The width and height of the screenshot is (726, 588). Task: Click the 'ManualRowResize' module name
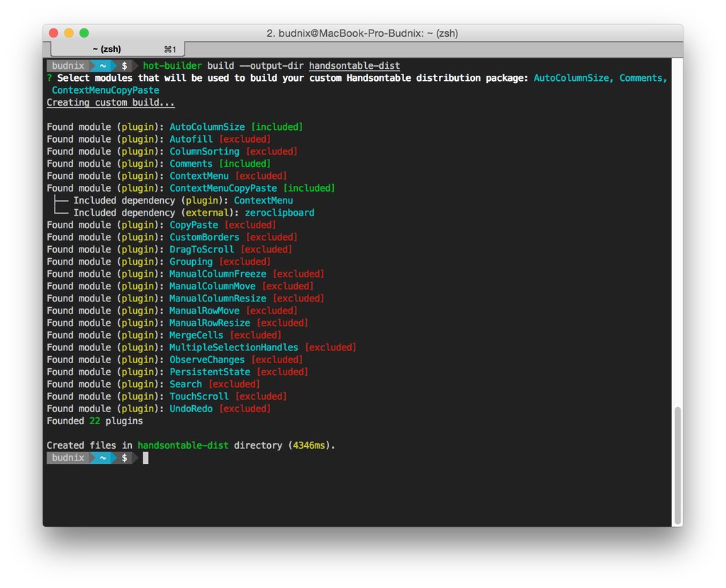[210, 323]
